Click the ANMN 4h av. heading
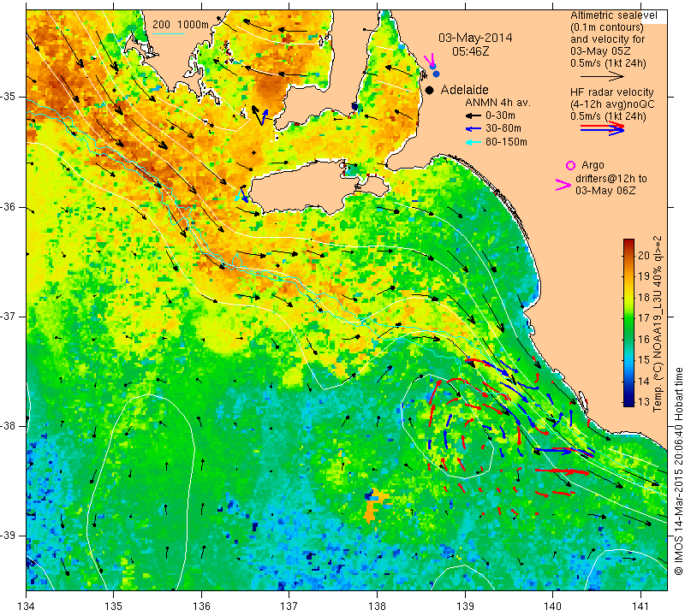 [x=497, y=103]
